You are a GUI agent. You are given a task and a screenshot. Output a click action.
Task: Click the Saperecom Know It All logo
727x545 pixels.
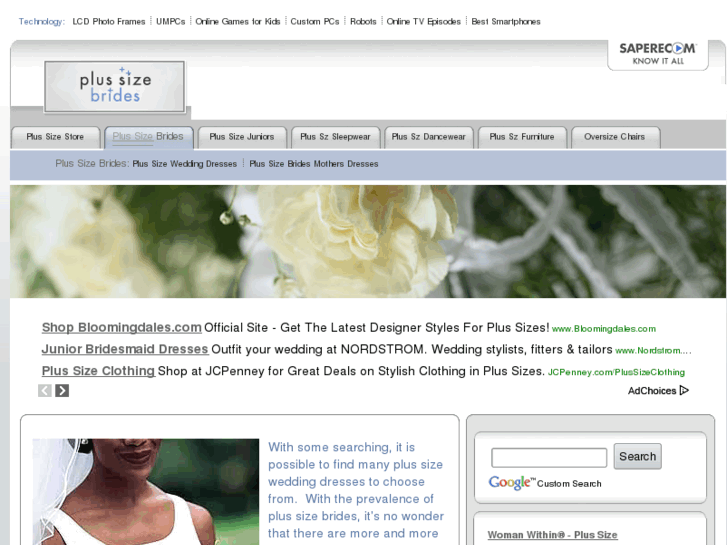coord(657,54)
